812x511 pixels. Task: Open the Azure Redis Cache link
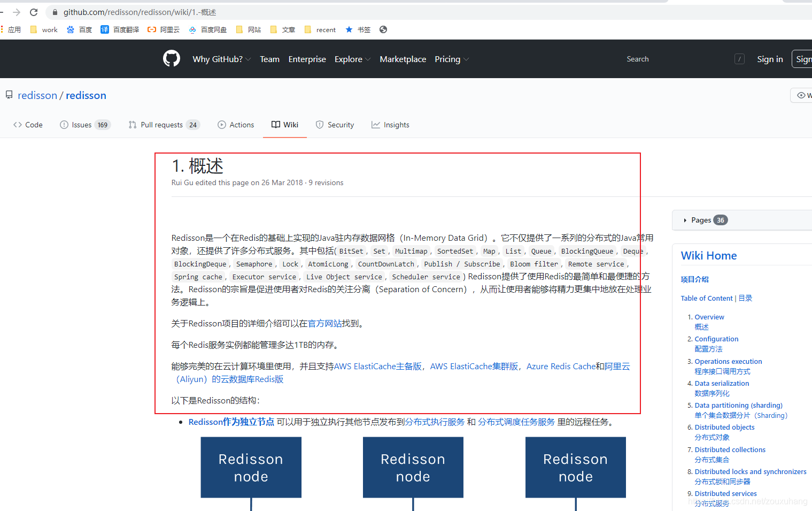[x=561, y=366]
